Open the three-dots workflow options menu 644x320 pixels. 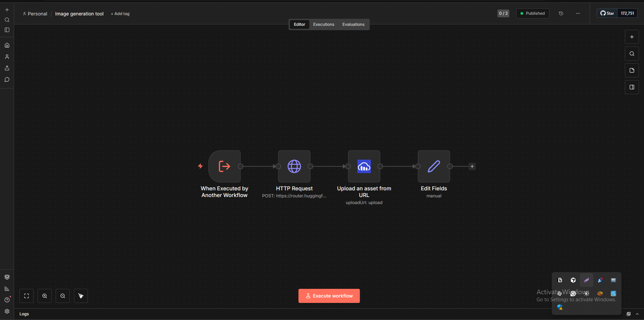pos(578,13)
